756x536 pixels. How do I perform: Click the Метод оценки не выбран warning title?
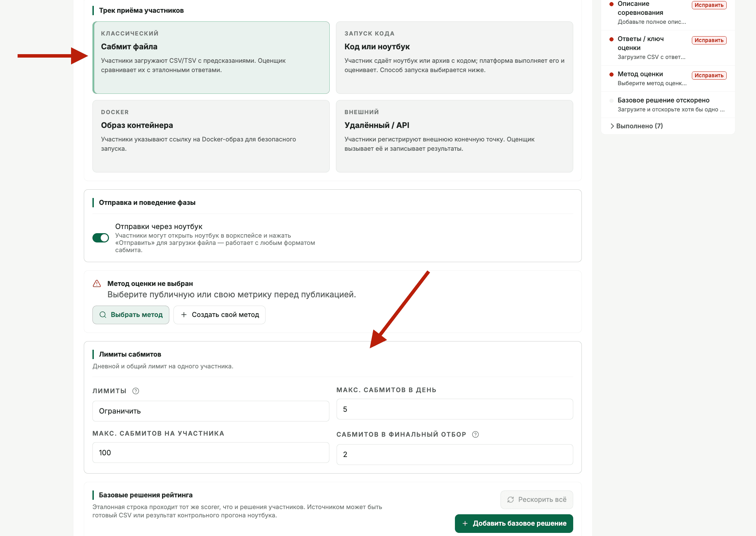150,284
